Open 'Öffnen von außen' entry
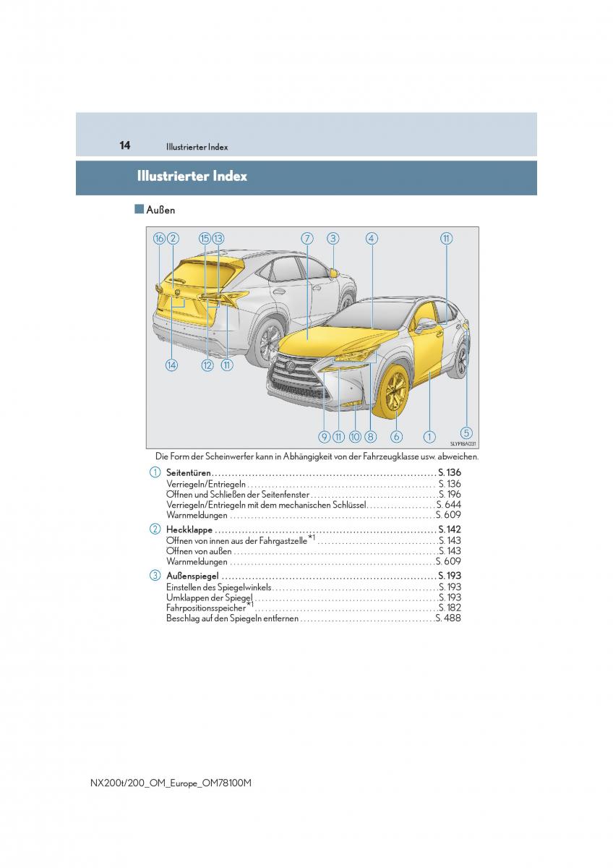This screenshot has width=613, height=868. [314, 551]
